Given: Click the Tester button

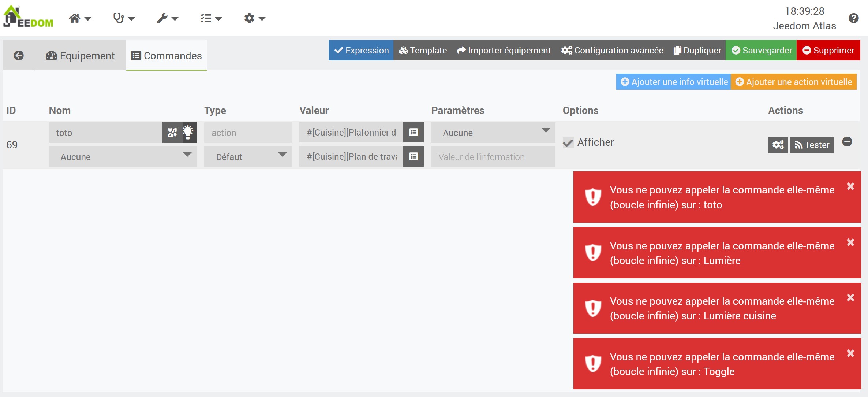Looking at the screenshot, I should 812,145.
